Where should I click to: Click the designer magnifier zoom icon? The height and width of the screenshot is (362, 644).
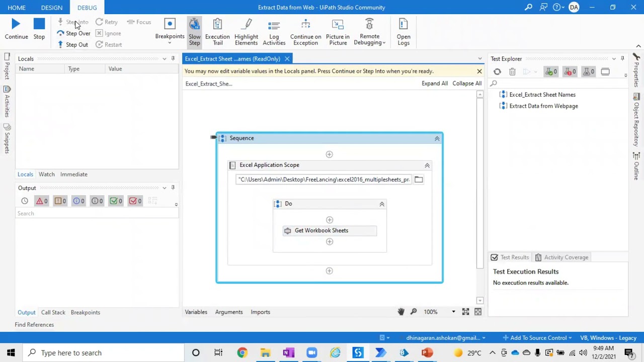coord(414,312)
